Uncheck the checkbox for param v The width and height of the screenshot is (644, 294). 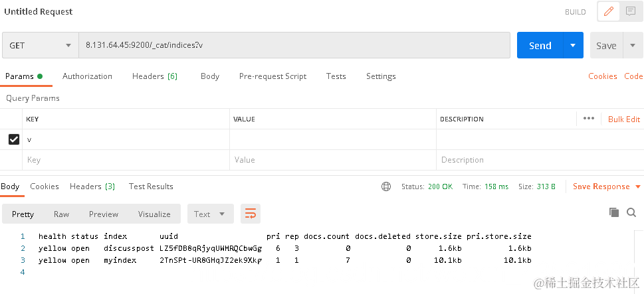pyautogui.click(x=13, y=139)
